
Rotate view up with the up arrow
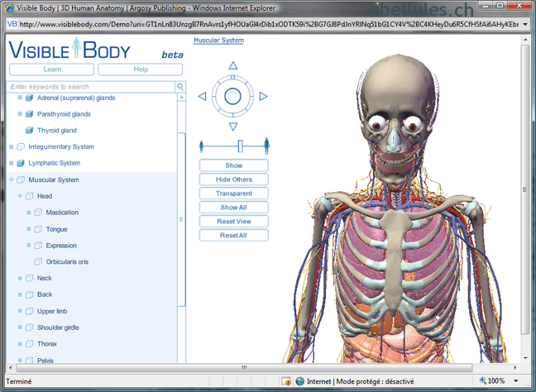click(x=233, y=65)
